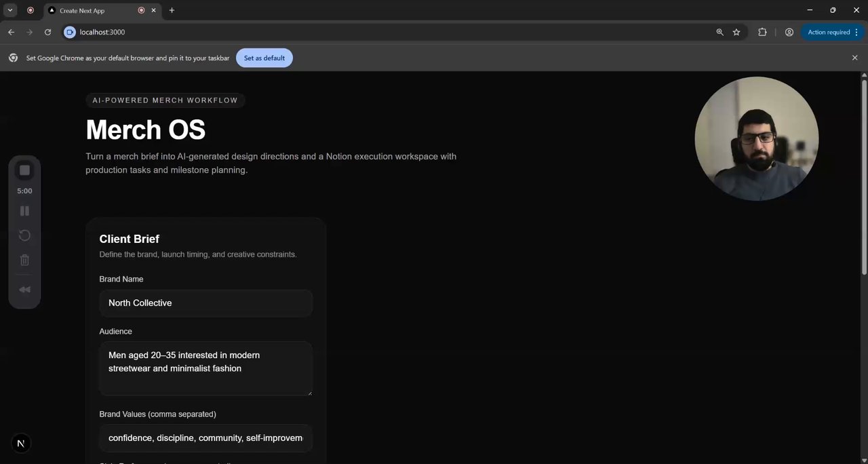Open the Action required Chrome menu
The image size is (868, 464).
832,32
